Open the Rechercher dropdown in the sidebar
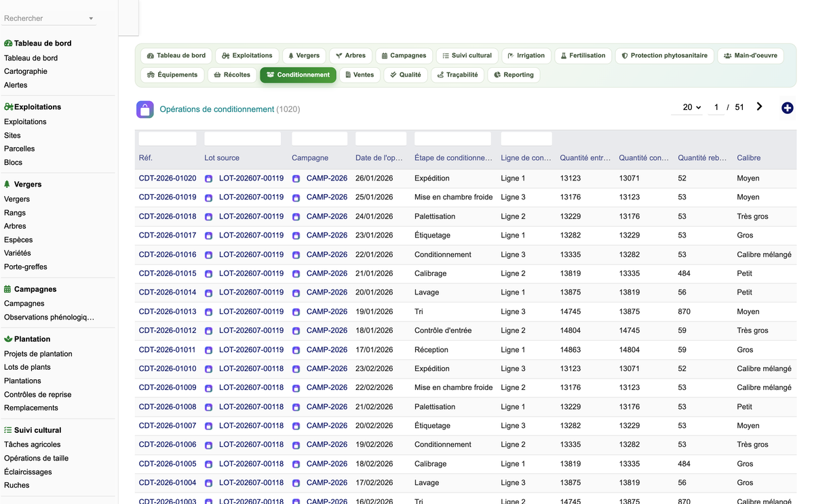The image size is (814, 504). [x=49, y=18]
